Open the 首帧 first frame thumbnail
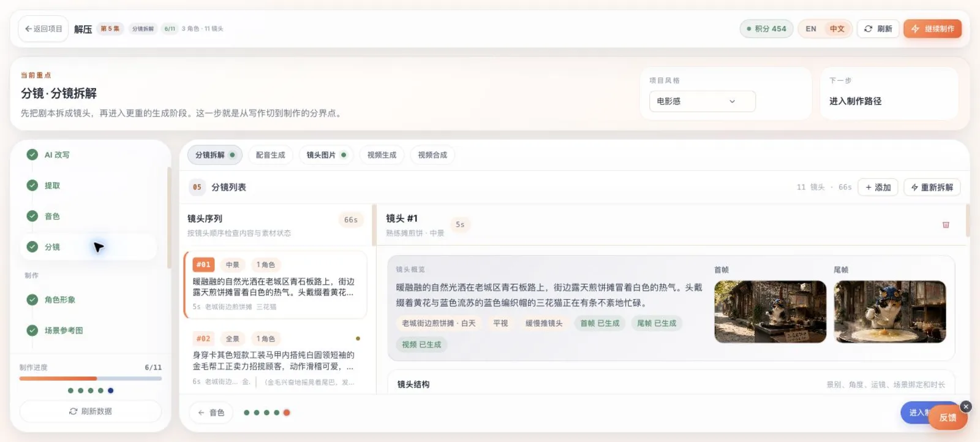980x442 pixels. (770, 312)
